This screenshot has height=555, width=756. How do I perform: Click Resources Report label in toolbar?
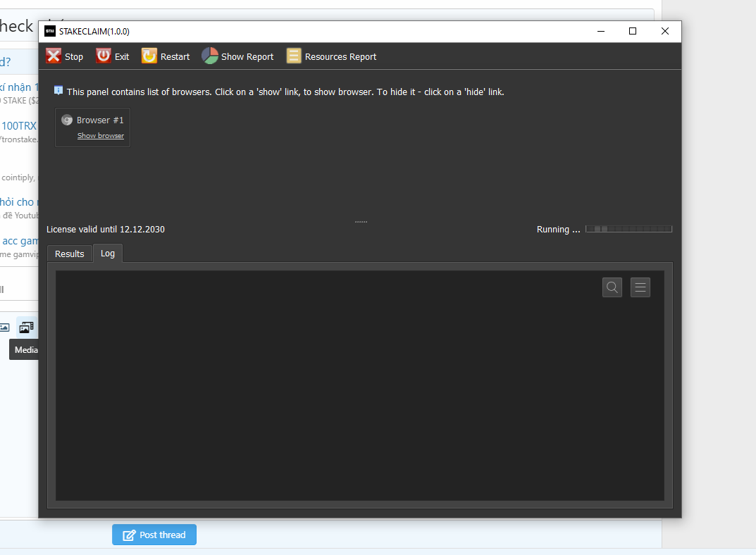coord(340,57)
